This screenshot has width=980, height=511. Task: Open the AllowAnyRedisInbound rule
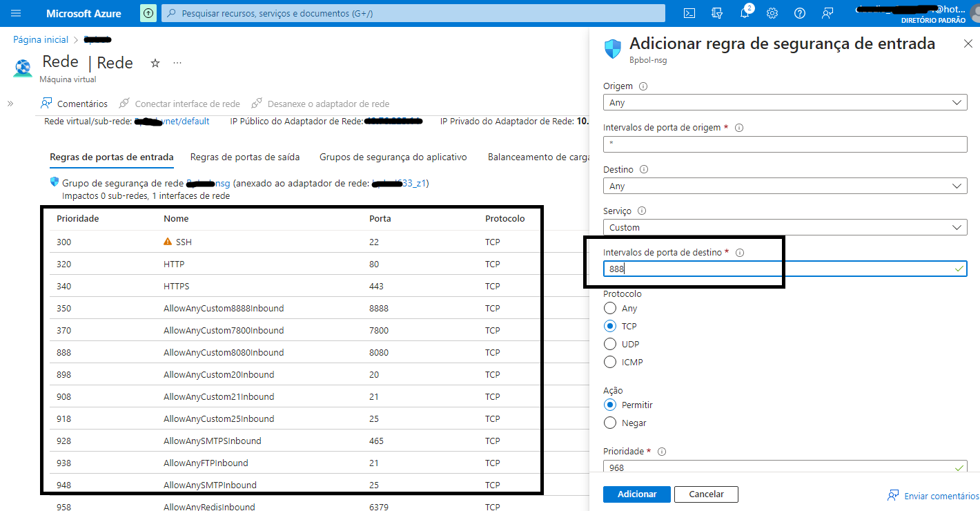[x=209, y=507]
